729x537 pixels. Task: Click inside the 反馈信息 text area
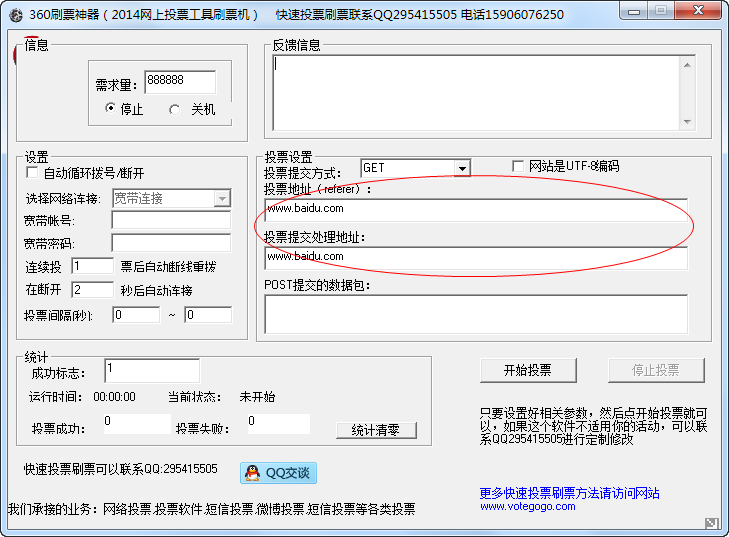point(476,93)
